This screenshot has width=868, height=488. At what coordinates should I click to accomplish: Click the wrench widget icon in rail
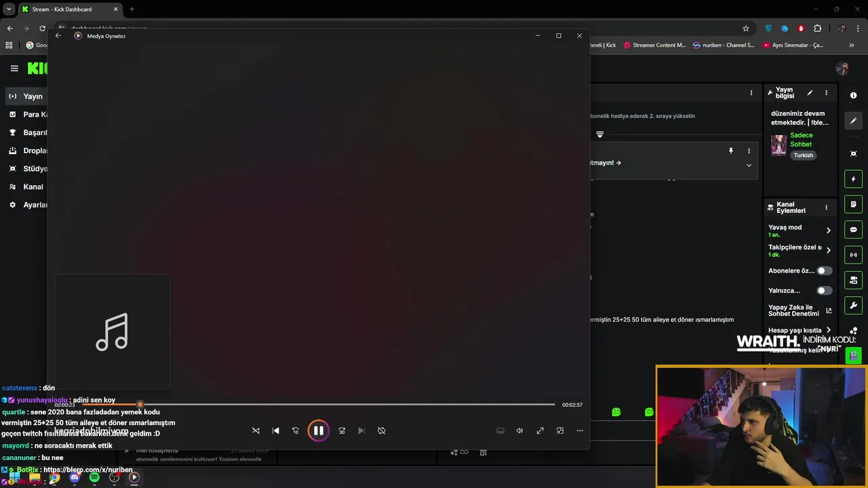click(853, 305)
